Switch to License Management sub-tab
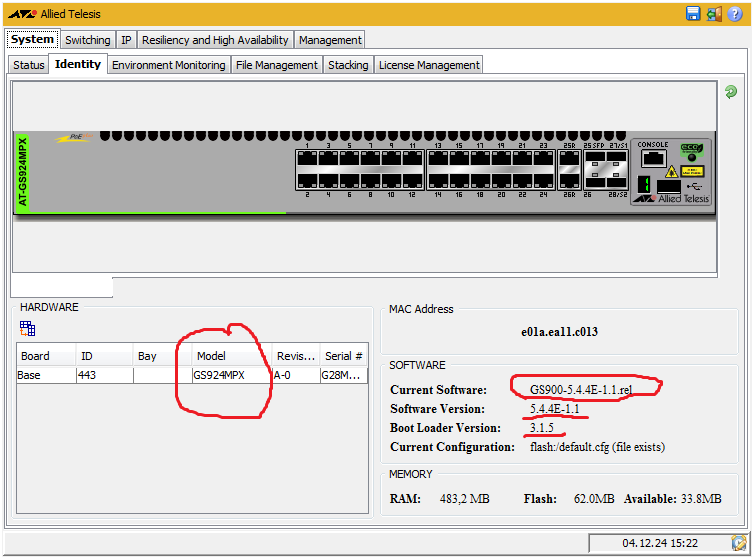 click(429, 65)
